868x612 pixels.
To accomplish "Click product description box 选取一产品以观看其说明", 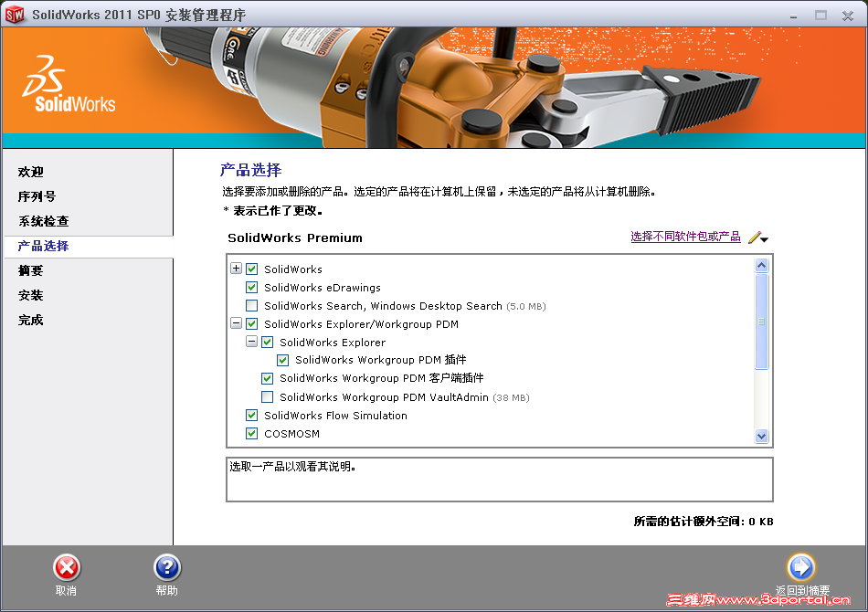I will pyautogui.click(x=499, y=480).
